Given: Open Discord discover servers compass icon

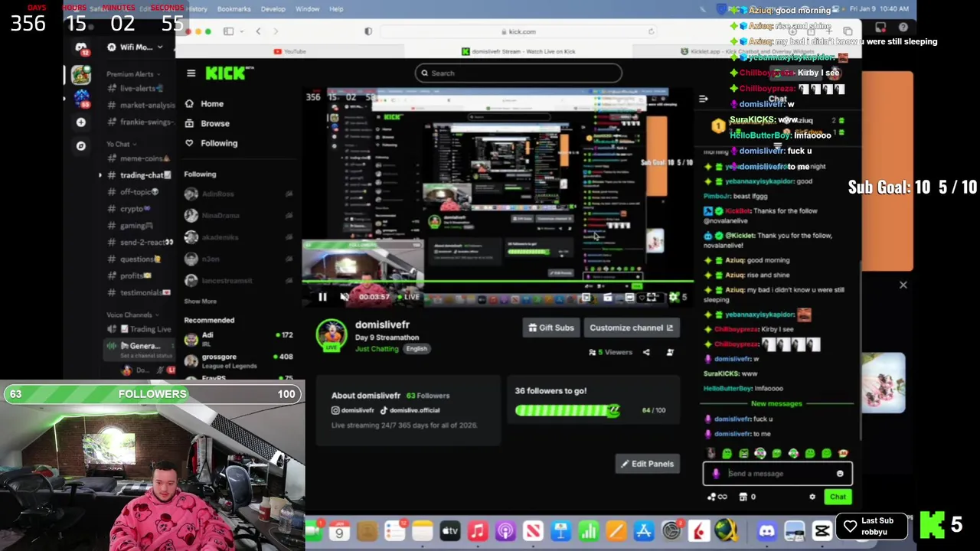Looking at the screenshot, I should 81,145.
